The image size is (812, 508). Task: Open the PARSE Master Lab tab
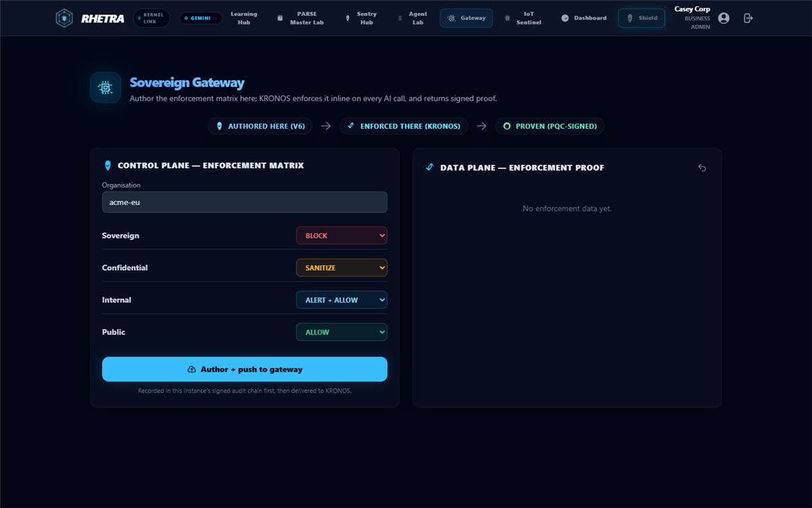click(x=300, y=18)
